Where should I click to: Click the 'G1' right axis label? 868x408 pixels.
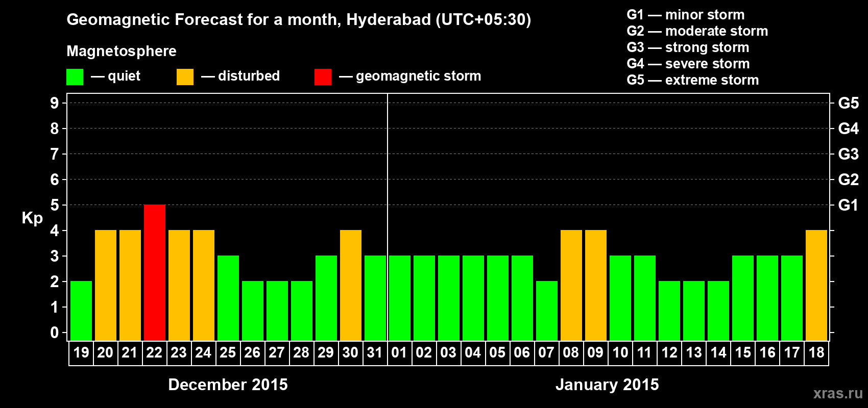pos(849,205)
